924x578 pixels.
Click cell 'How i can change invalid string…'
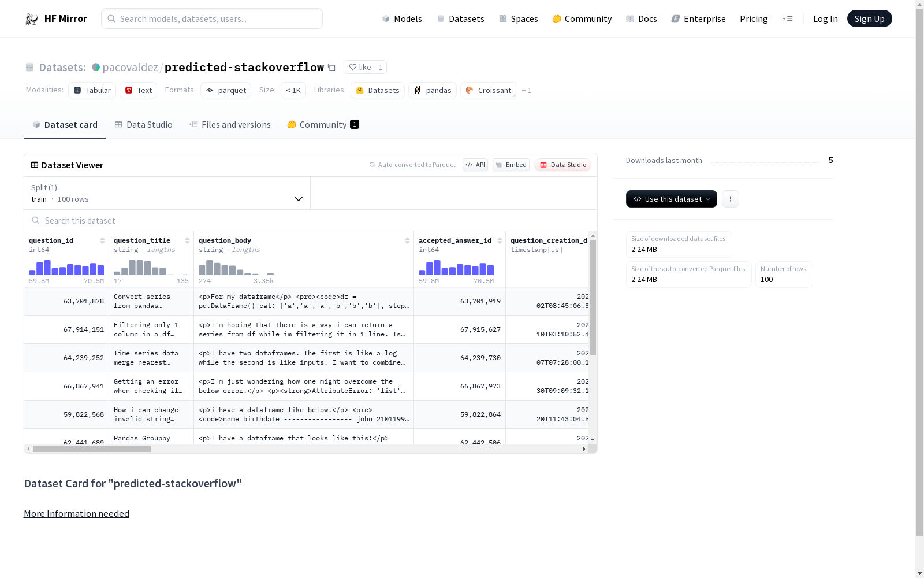[x=151, y=414]
